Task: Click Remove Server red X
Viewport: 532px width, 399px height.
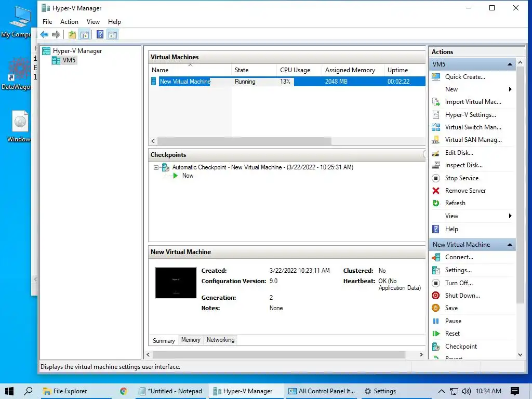Action: 436,191
